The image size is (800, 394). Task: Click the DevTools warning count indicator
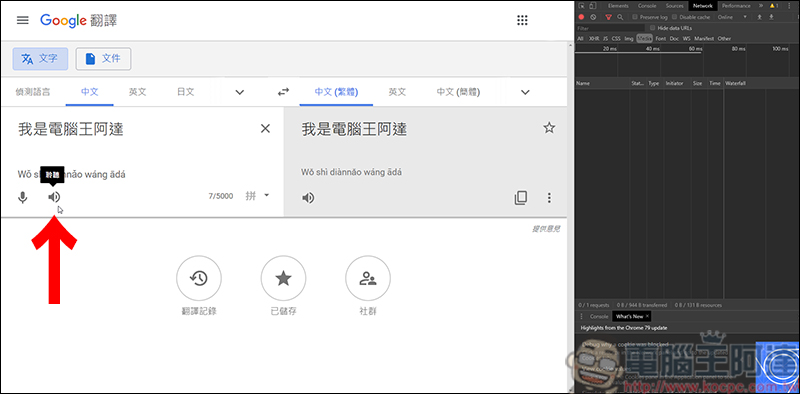click(774, 6)
